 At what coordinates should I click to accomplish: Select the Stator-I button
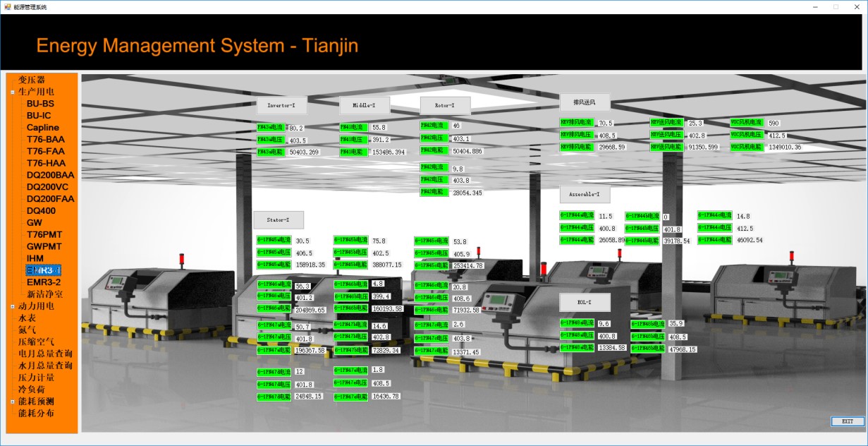pos(279,219)
